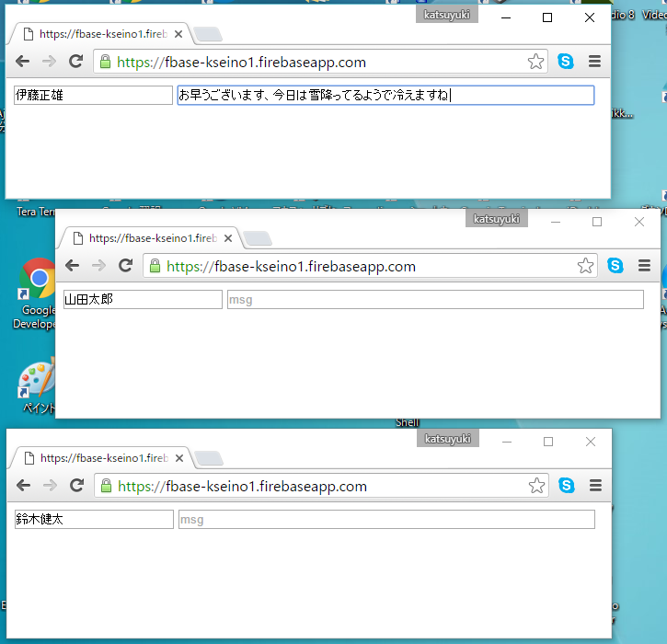Viewport: 667px width, 644px height.
Task: Click message field in top window
Action: tap(385, 96)
